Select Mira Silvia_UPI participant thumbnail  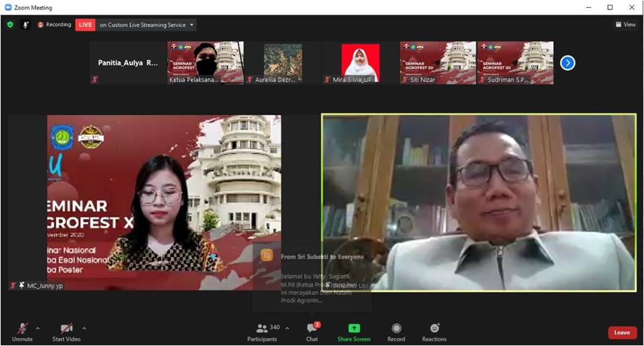(x=360, y=63)
